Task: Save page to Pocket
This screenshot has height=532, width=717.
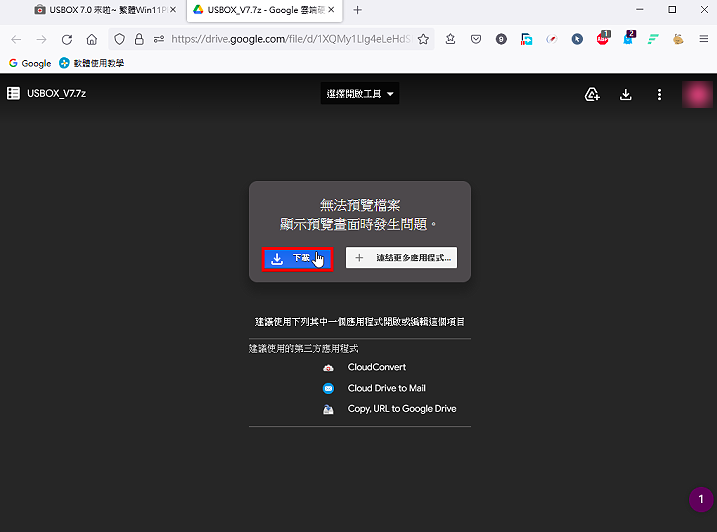Action: [x=476, y=39]
